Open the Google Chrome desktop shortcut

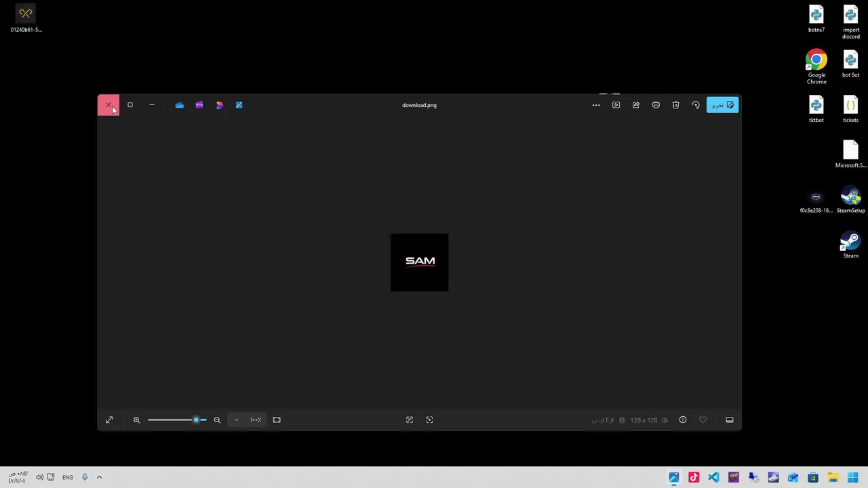pos(816,67)
